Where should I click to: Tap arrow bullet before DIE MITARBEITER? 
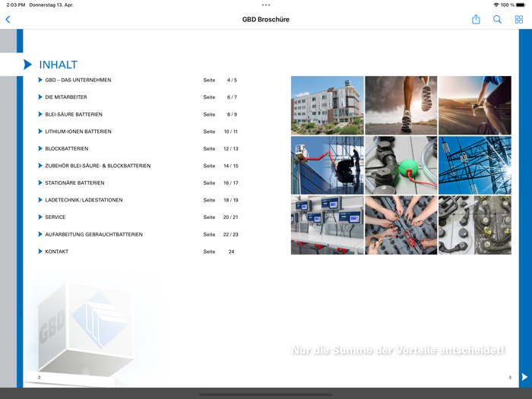[x=40, y=97]
